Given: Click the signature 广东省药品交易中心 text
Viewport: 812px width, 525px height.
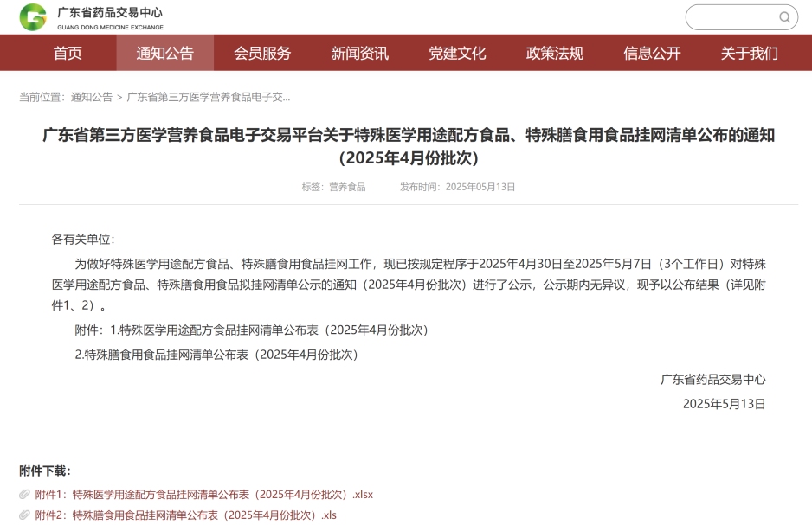Looking at the screenshot, I should tap(713, 379).
